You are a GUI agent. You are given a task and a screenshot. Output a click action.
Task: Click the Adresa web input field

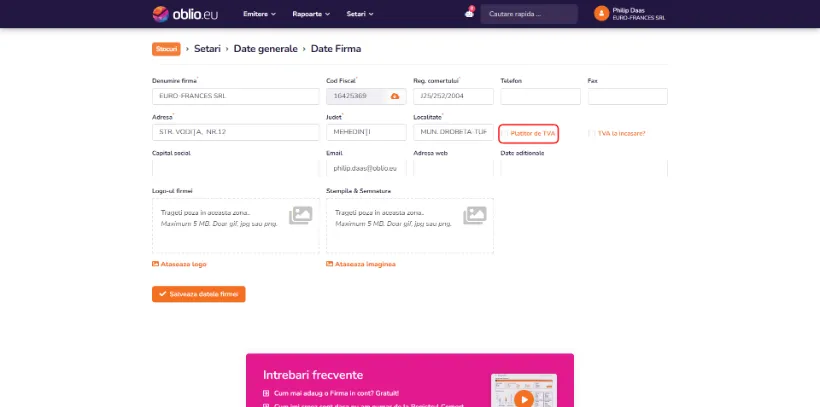[453, 168]
